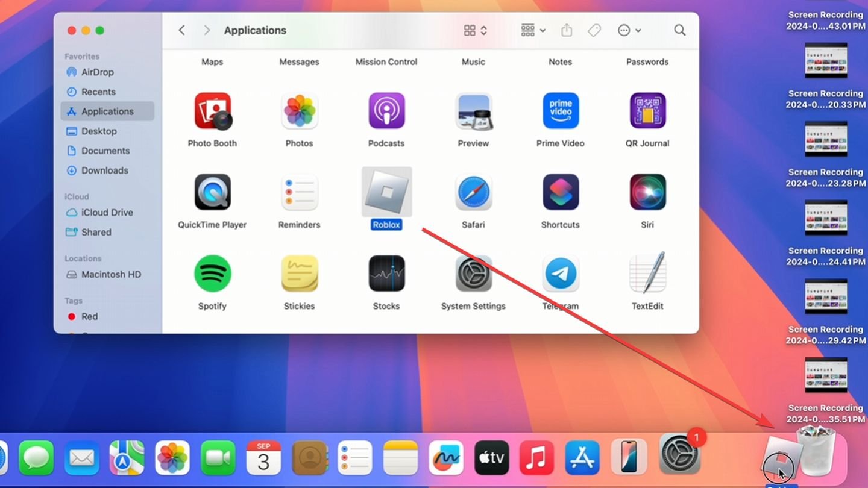Image resolution: width=868 pixels, height=488 pixels.
Task: Select the Prime Video app icon
Action: click(x=561, y=111)
